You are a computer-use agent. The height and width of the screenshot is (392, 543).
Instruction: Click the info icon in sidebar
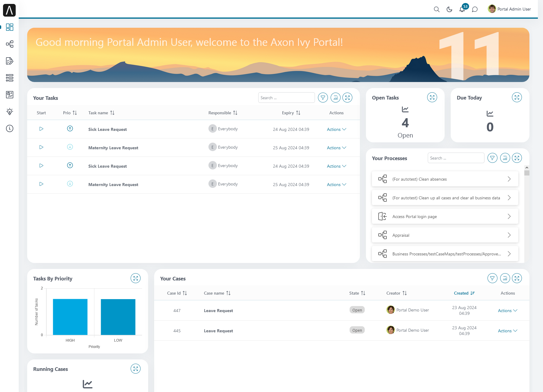point(10,128)
